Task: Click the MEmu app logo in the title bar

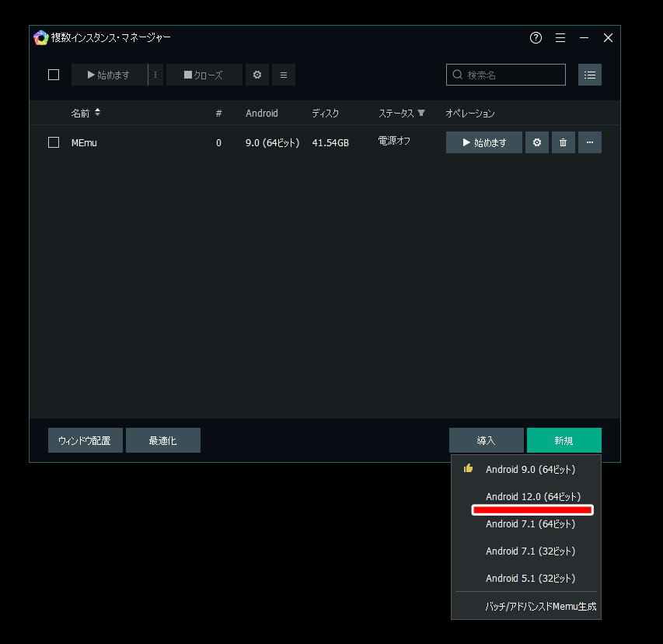Action: 41,37
